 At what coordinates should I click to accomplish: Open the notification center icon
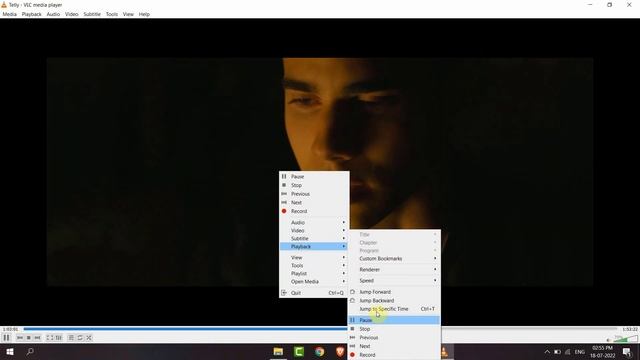tap(627, 352)
